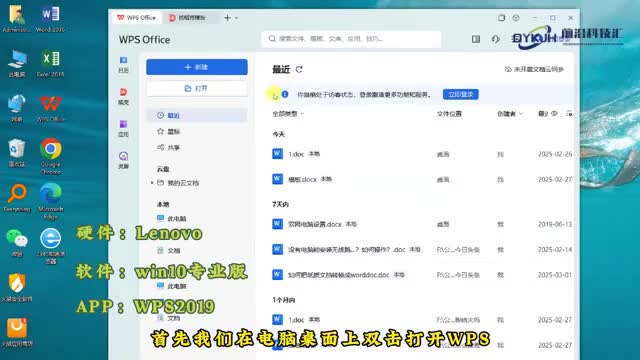Open the 2345 browser desktop icon
The height and width of the screenshot is (360, 640).
pos(51,247)
